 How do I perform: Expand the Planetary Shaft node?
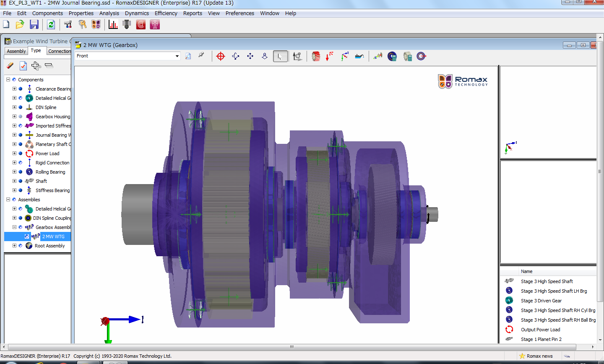tap(14, 144)
